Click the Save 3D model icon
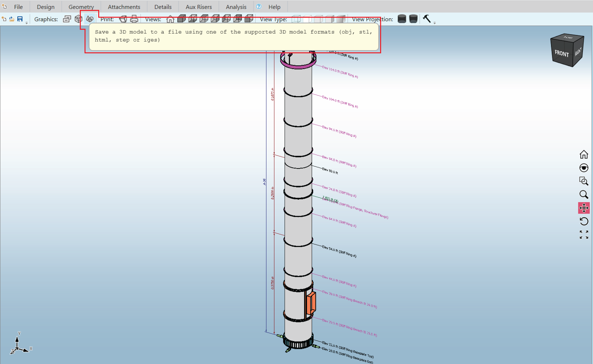 [x=90, y=19]
